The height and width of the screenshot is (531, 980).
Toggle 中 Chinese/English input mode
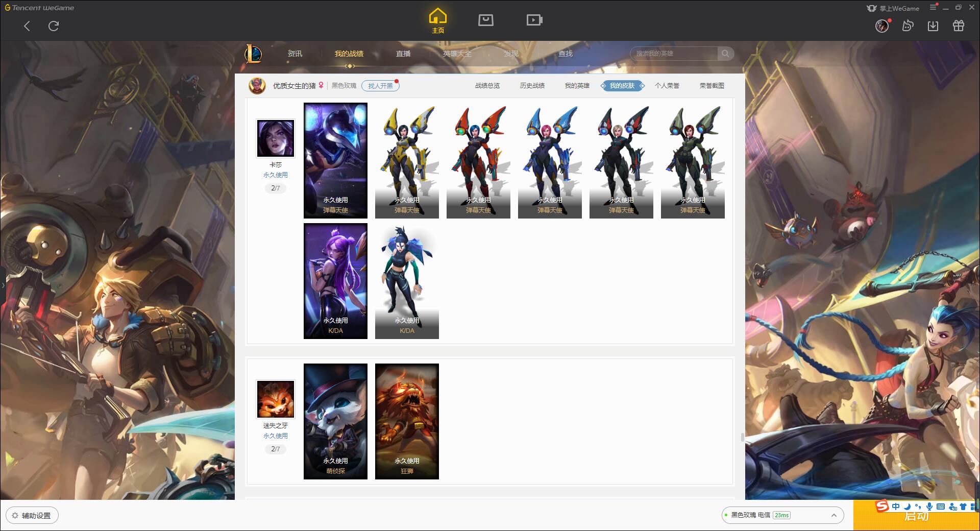pyautogui.click(x=896, y=506)
